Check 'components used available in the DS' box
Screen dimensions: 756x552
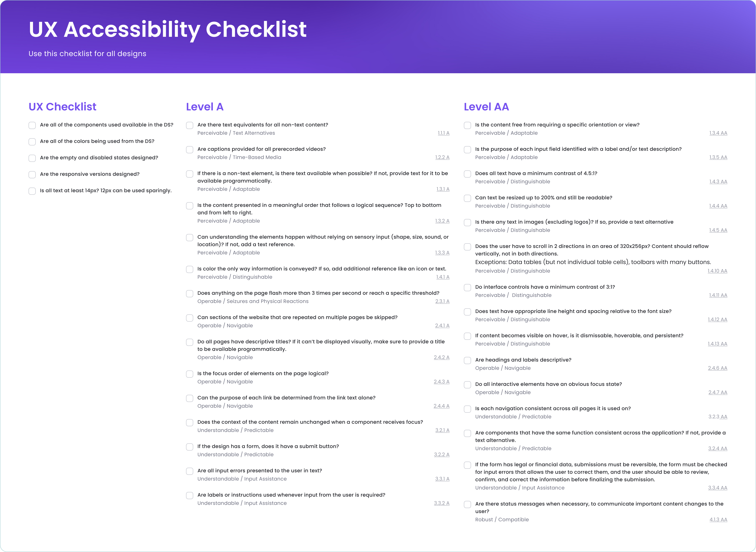click(x=32, y=125)
